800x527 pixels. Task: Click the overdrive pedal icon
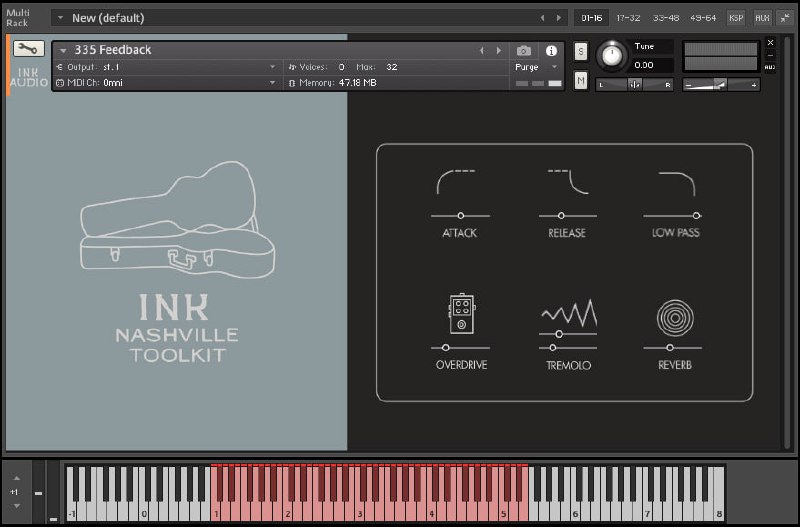[x=461, y=313]
